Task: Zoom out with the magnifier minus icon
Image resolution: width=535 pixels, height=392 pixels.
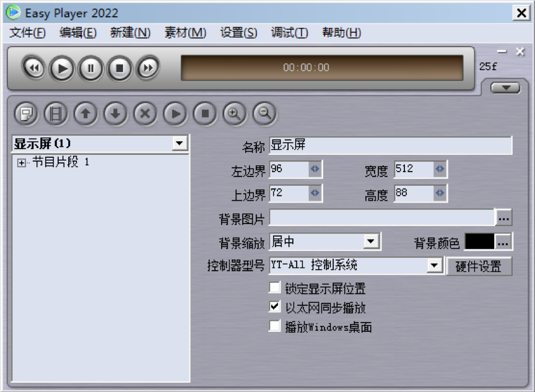Action: 264,113
